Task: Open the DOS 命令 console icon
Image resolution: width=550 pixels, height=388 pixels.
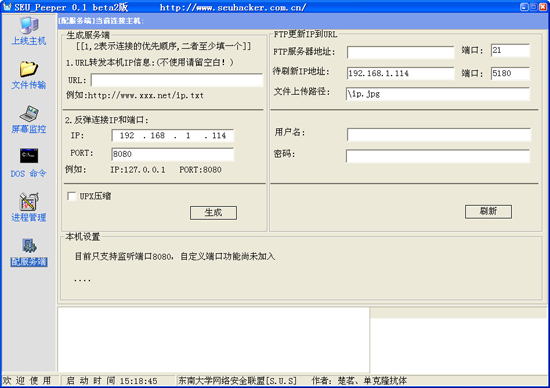Action: coord(29,156)
